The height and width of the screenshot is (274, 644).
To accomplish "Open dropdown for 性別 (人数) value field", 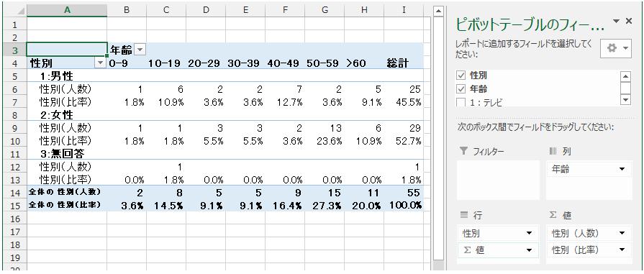I will tap(622, 233).
